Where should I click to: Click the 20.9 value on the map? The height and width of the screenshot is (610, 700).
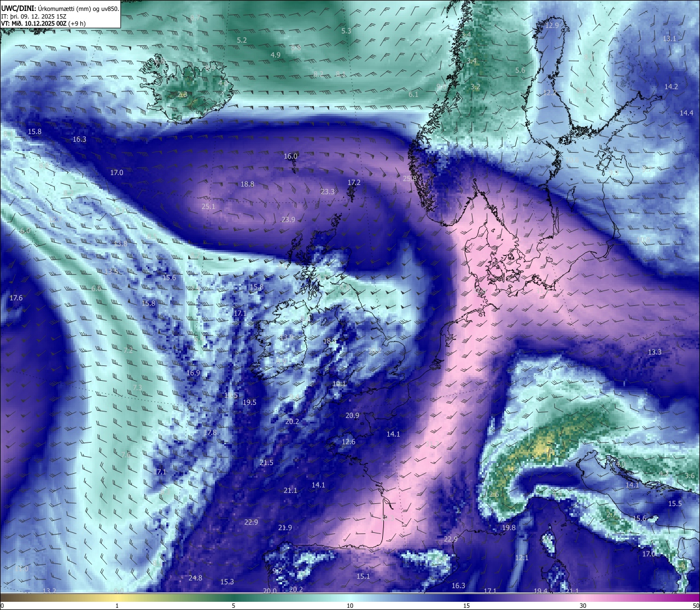point(352,416)
